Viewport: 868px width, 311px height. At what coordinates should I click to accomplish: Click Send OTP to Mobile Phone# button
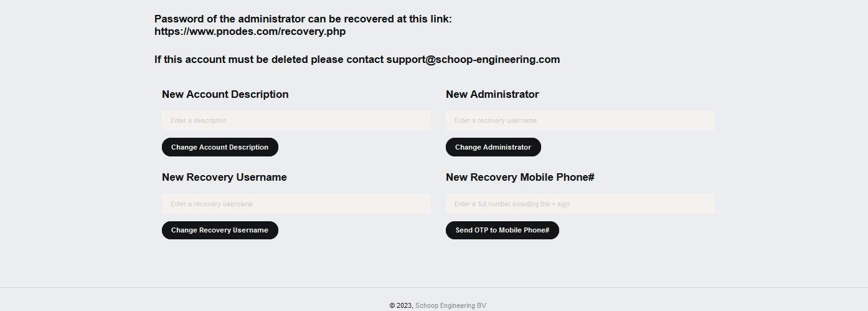click(502, 230)
